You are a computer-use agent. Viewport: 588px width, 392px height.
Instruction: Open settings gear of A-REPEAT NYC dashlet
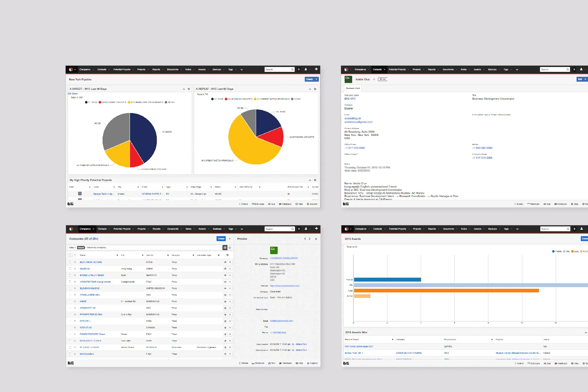(315, 89)
